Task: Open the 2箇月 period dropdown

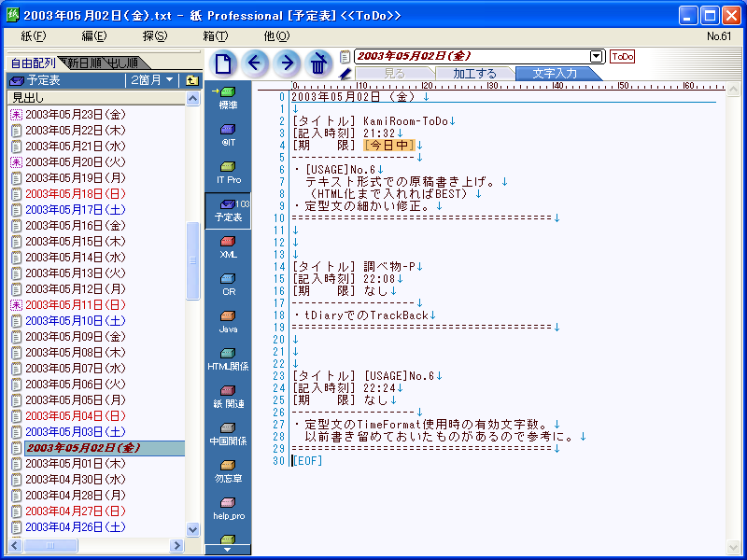Action: [153, 80]
